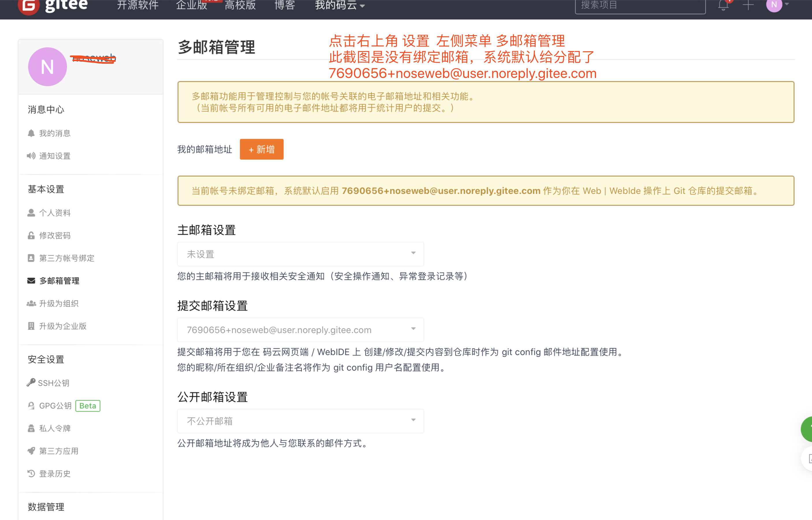
Task: Click bold noreply email in notice
Action: 441,191
